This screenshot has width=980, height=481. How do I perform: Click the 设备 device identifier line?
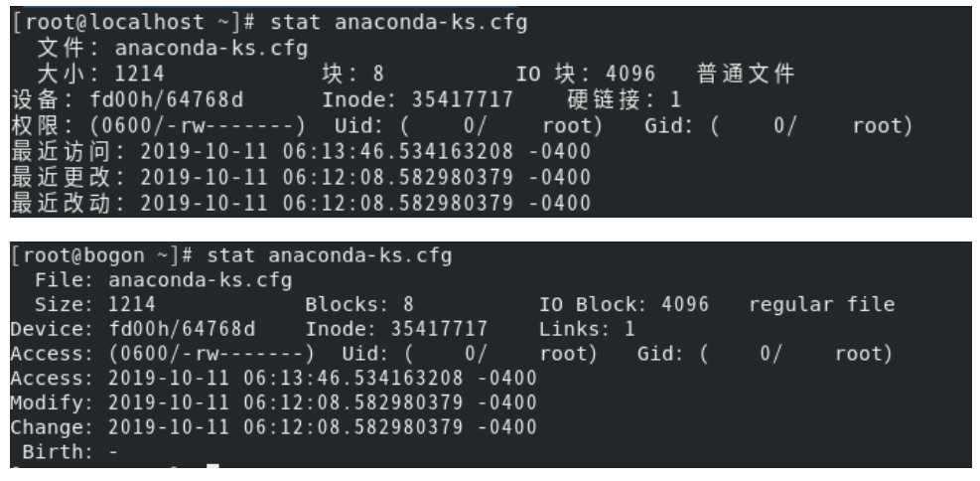(x=127, y=99)
